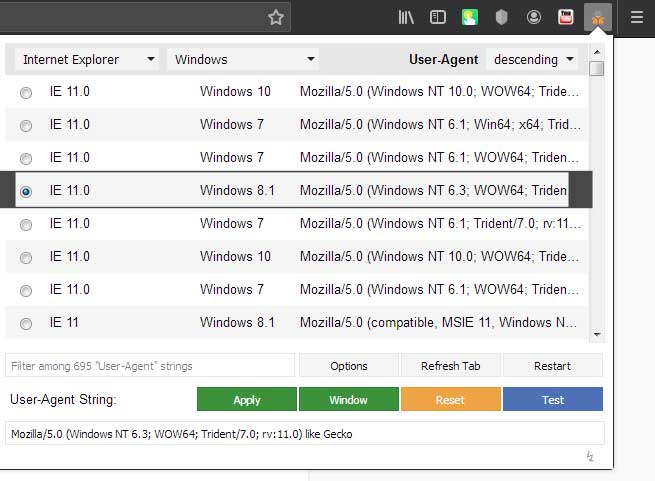Click the resize grip icon below string field

pos(590,456)
